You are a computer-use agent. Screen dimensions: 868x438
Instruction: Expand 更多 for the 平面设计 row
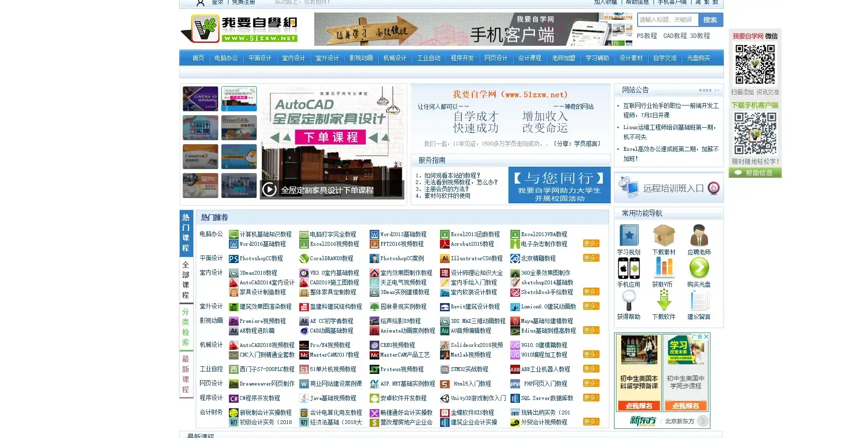click(591, 258)
